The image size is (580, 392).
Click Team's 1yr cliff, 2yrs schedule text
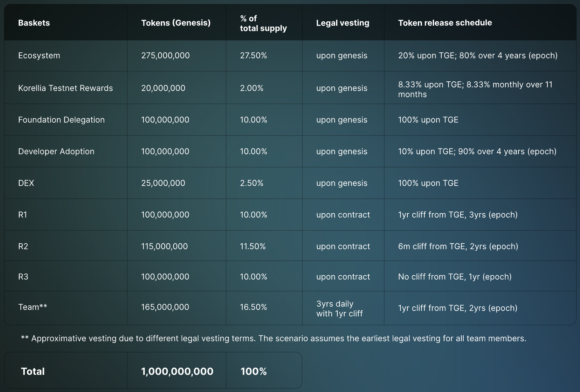tap(458, 308)
